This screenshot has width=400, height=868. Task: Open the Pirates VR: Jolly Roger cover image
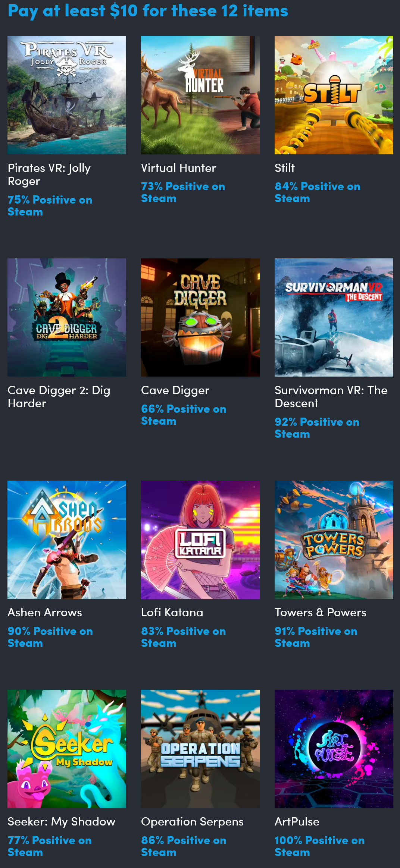tap(67, 95)
